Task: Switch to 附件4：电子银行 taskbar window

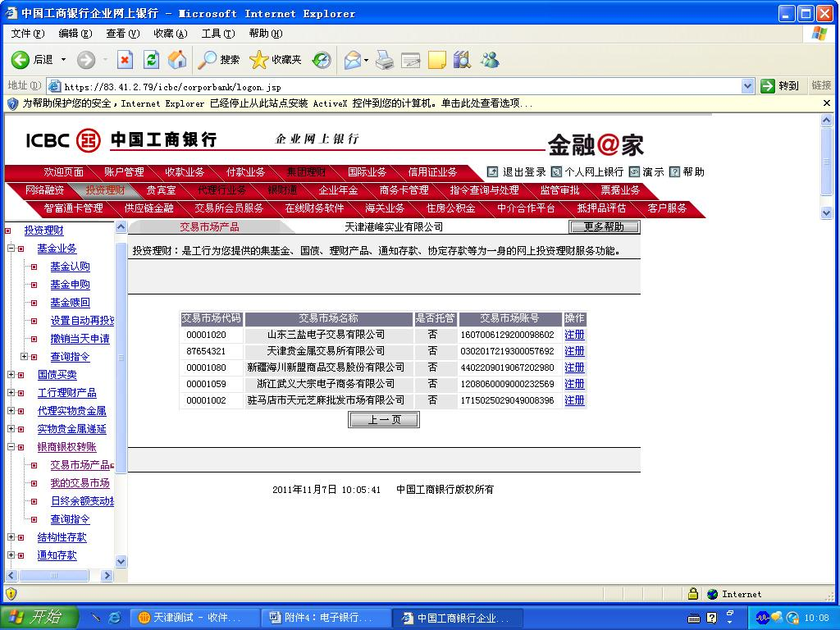Action: [326, 618]
